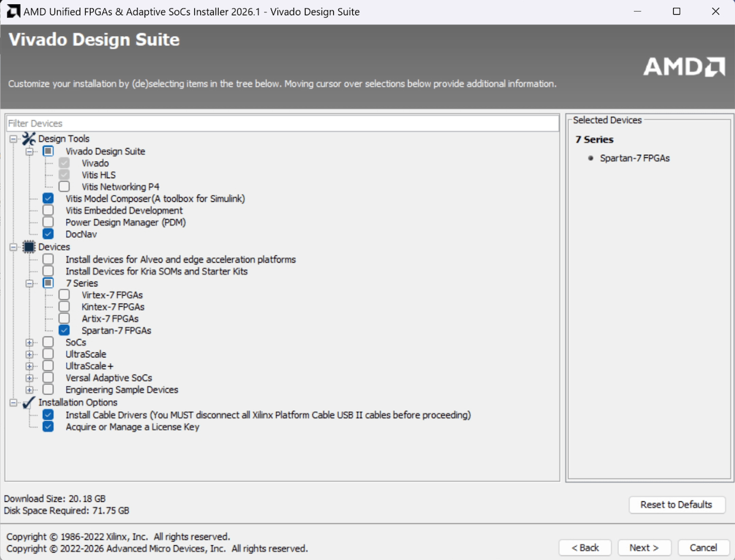Expand the UltraScale node
Image resolution: width=735 pixels, height=560 pixels.
(29, 354)
